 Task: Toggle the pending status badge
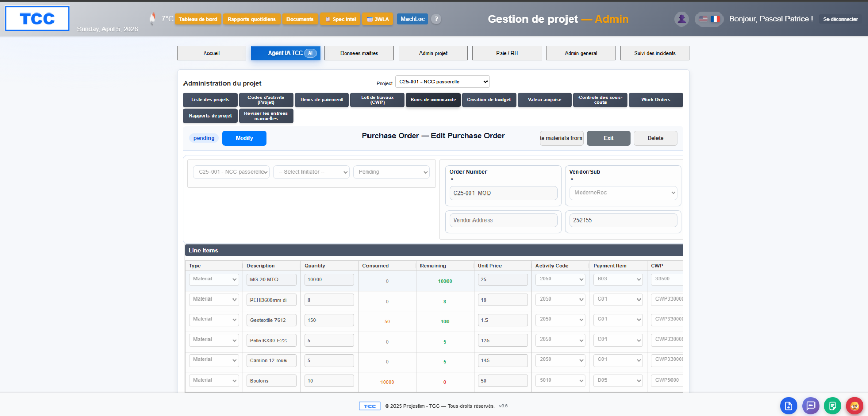click(x=204, y=138)
